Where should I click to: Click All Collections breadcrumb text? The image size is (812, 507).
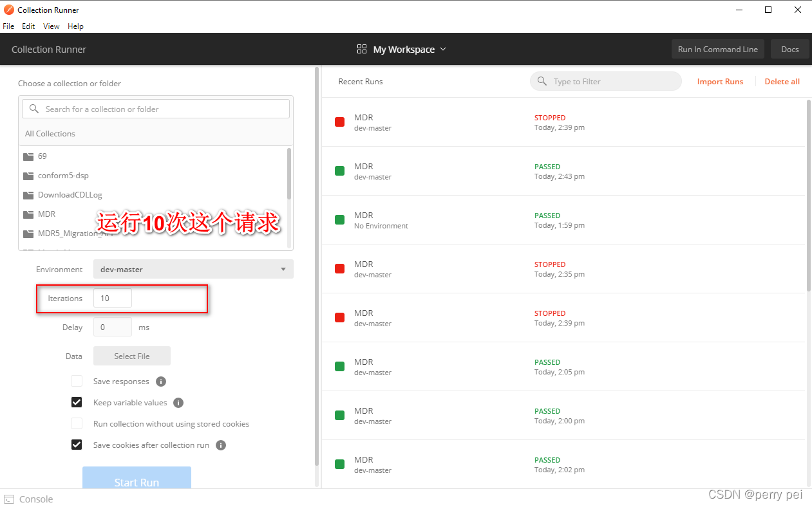[50, 134]
